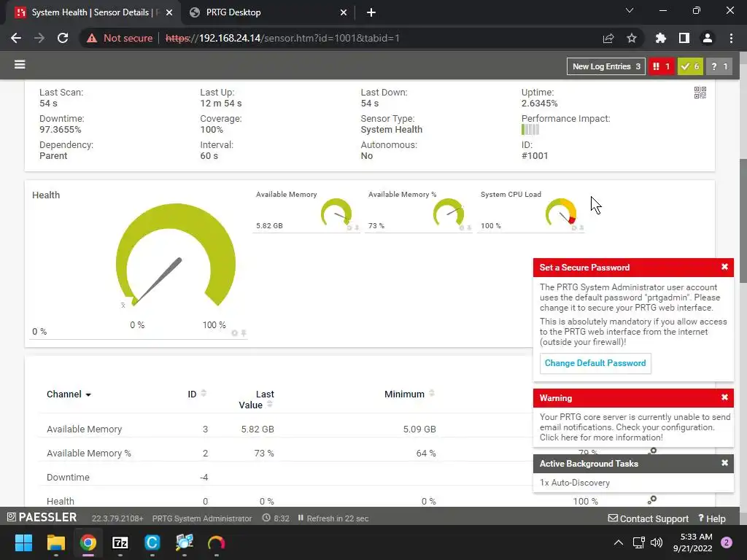Click Change Default Password button
The height and width of the screenshot is (560, 747).
pyautogui.click(x=595, y=363)
